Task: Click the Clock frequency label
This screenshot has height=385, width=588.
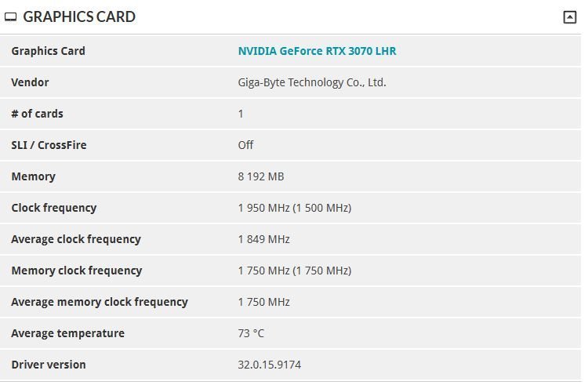Action: point(53,208)
